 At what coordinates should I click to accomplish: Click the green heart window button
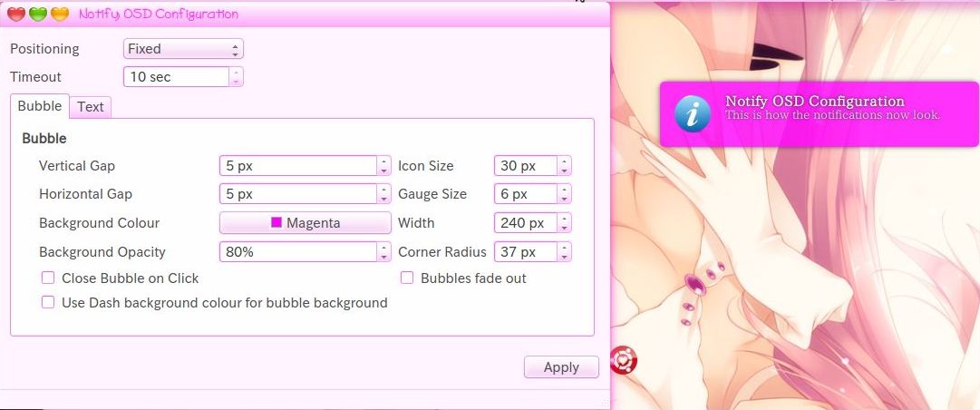[x=38, y=14]
